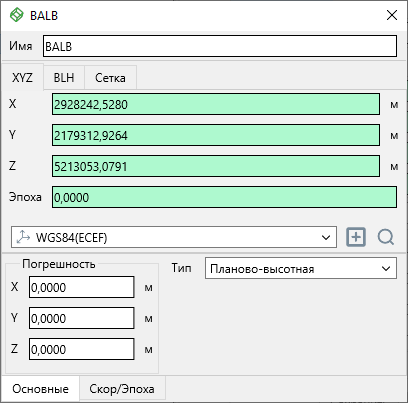Click the Y coordinate field 2179312,9264
This screenshot has height=403, width=408.
[216, 135]
